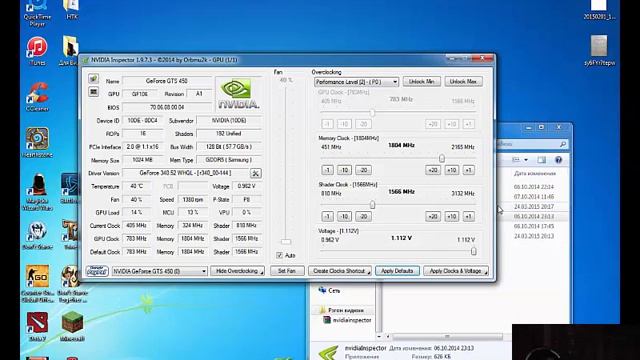640x360 pixels.
Task: Click the Set Fan button
Action: 287,271
